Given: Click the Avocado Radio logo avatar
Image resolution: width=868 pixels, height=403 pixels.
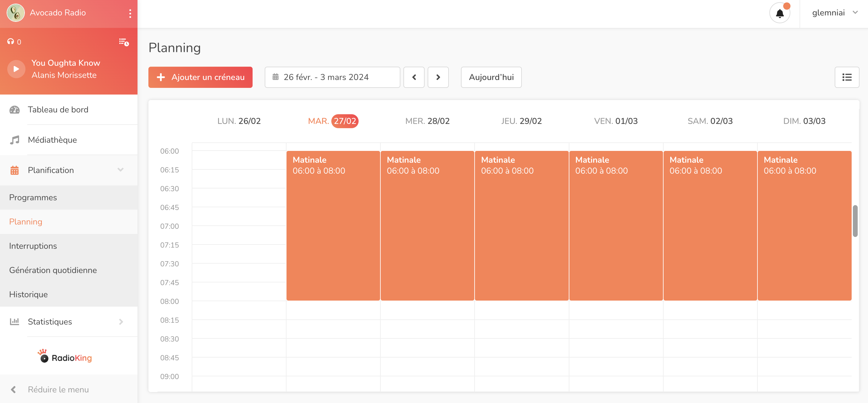Looking at the screenshot, I should point(15,13).
